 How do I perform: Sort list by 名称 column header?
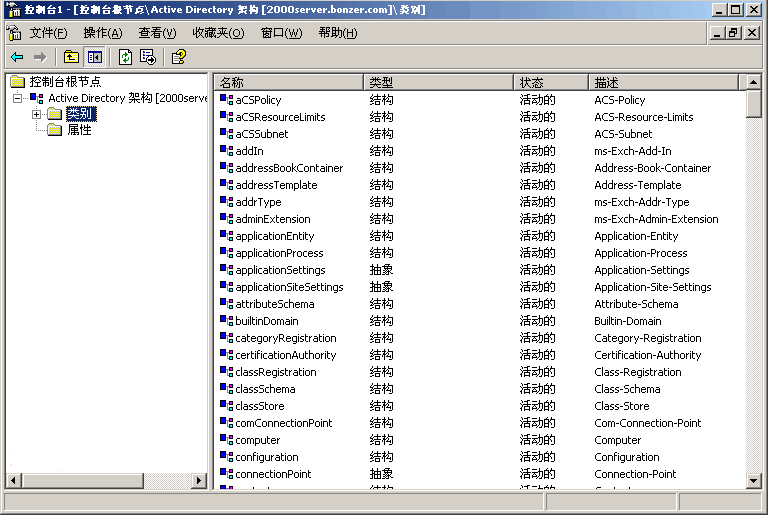click(289, 82)
